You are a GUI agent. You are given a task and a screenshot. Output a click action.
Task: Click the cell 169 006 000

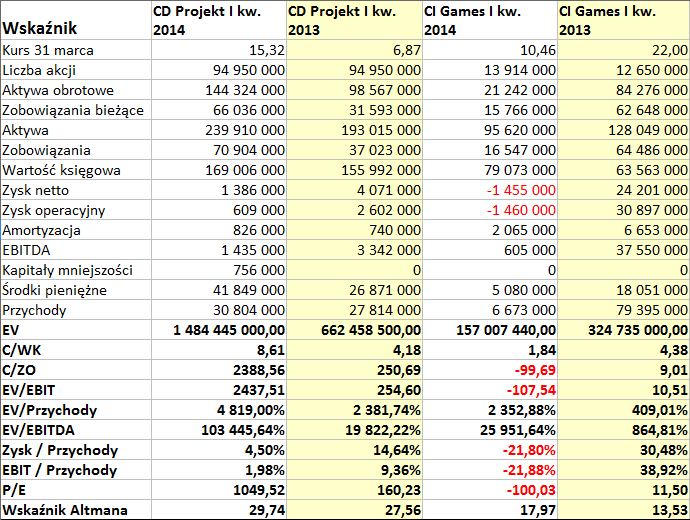click(219, 170)
